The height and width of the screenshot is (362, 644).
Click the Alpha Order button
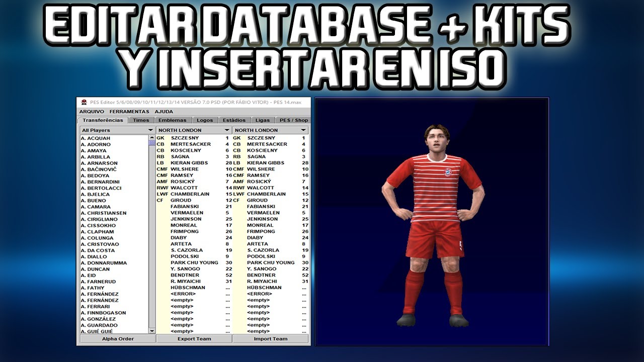tap(118, 339)
